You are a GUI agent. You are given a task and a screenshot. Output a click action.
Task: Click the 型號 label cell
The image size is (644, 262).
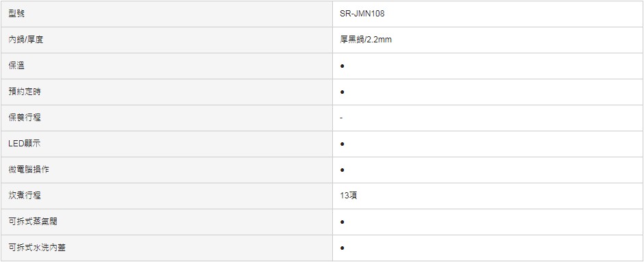pos(16,14)
